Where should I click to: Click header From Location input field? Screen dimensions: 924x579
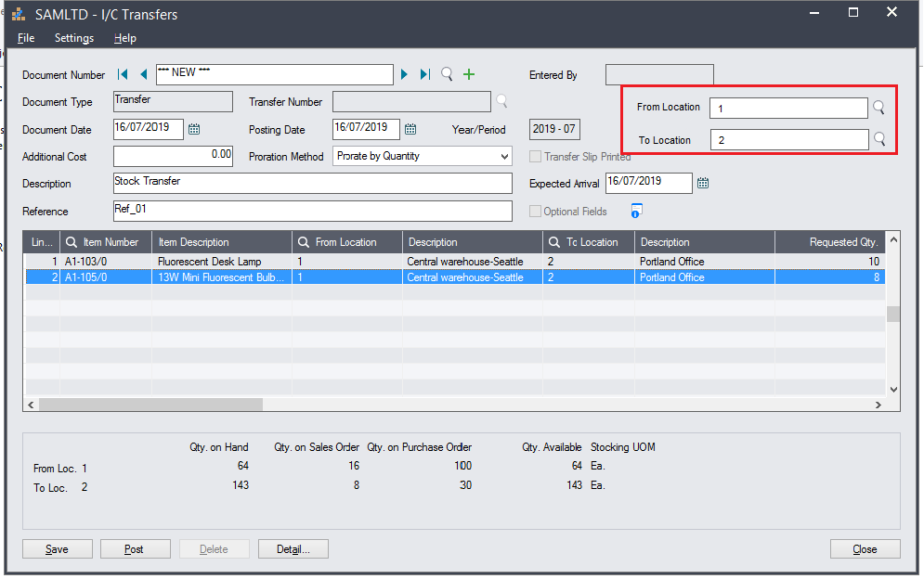coord(788,108)
